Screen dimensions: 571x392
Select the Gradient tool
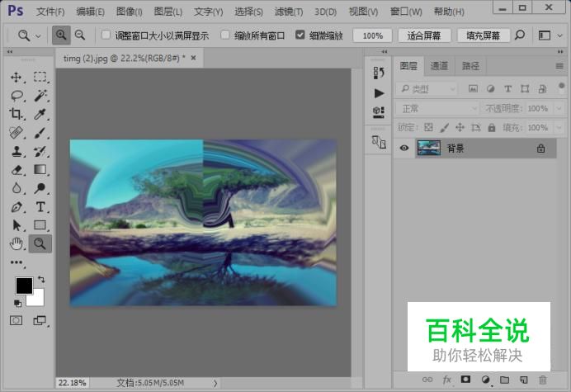coord(40,169)
